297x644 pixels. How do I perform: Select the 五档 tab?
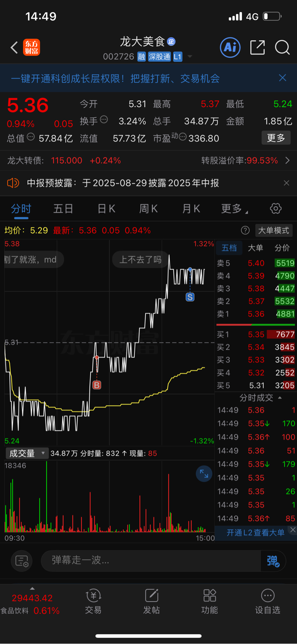229,248
